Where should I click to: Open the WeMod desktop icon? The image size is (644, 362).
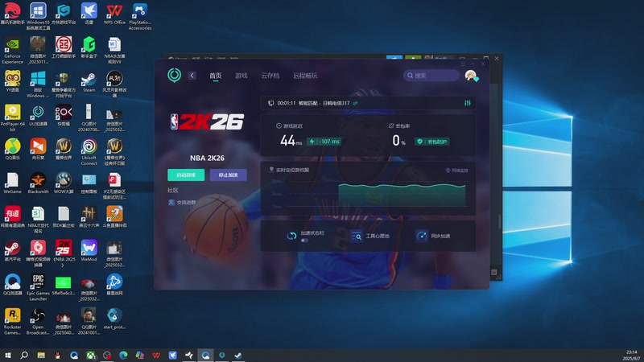coord(89,250)
